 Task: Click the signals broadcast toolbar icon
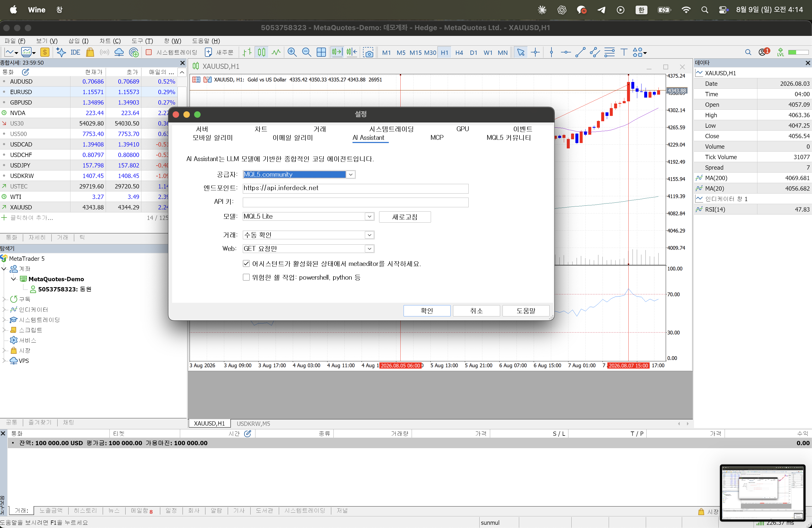(x=104, y=52)
